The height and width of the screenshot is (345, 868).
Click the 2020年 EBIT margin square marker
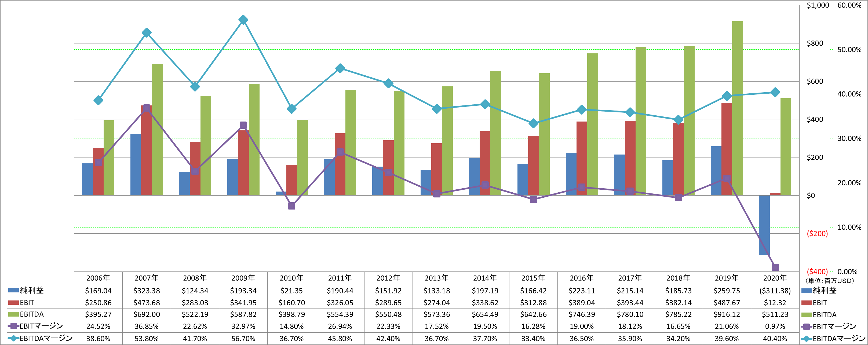pos(775,267)
